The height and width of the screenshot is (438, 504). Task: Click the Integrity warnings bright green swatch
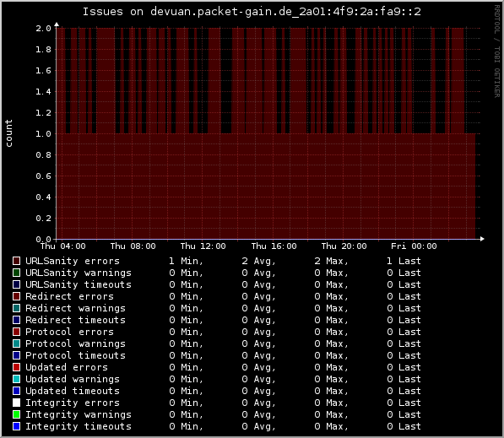tap(16, 414)
